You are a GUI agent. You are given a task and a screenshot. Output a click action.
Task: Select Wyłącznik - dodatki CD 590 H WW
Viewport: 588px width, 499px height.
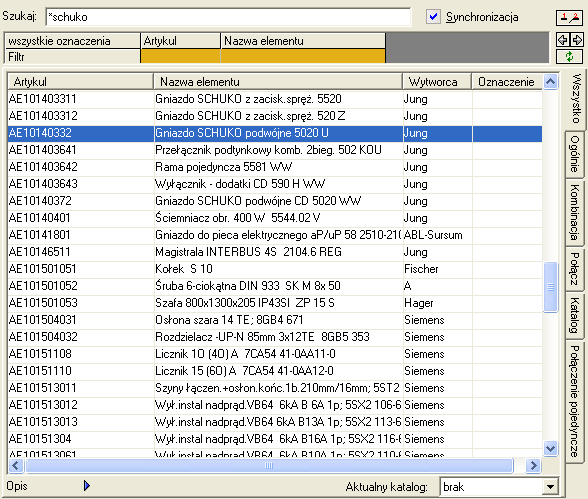pyautogui.click(x=275, y=184)
